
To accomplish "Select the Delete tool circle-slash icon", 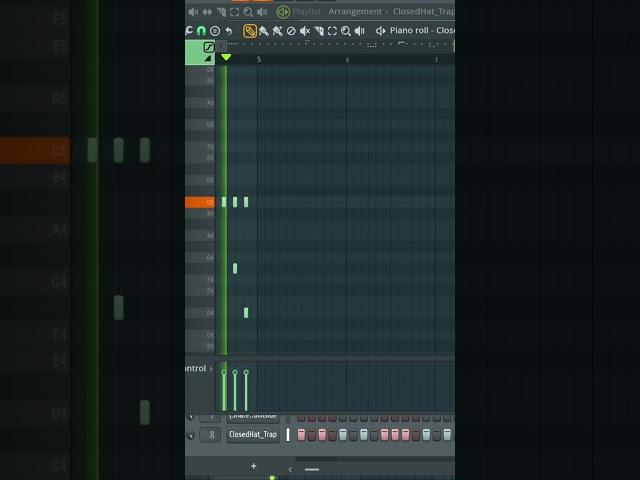I will [291, 31].
